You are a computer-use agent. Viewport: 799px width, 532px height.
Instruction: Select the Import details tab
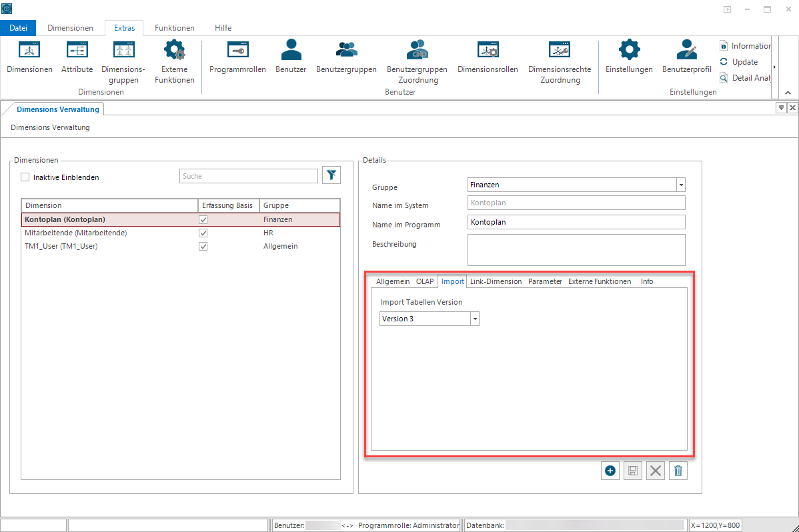pyautogui.click(x=452, y=281)
